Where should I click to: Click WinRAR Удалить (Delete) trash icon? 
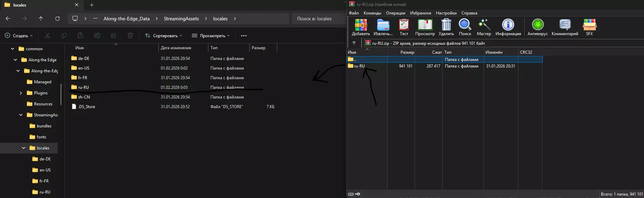pyautogui.click(x=446, y=27)
